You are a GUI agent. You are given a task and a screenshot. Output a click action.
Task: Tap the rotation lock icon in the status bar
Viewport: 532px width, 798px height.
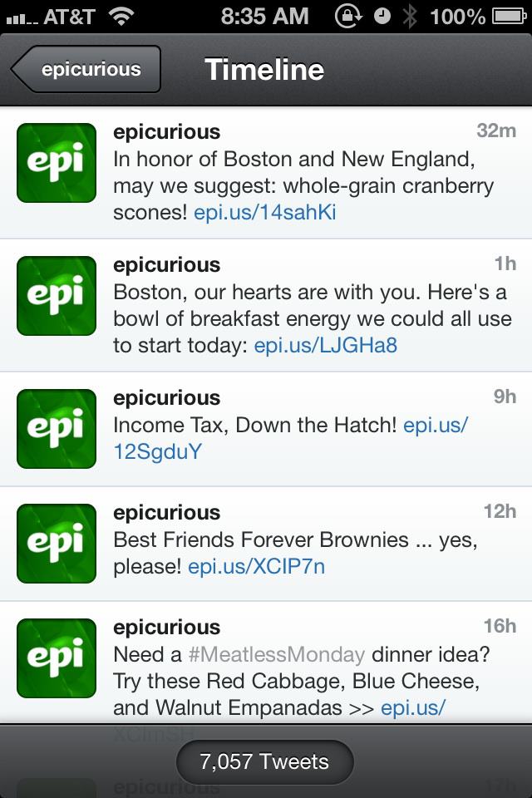(347, 16)
